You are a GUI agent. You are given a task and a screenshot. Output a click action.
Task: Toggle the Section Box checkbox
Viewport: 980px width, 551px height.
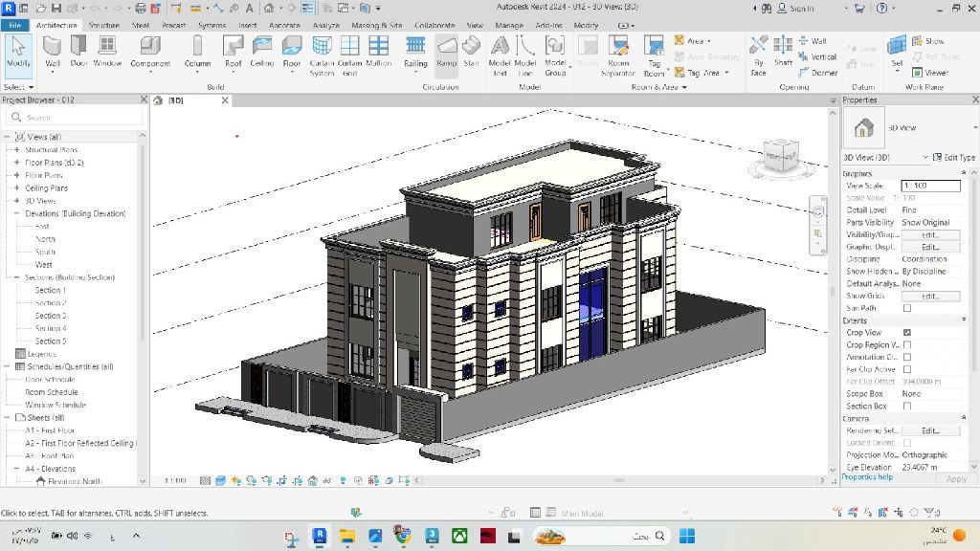pos(907,407)
